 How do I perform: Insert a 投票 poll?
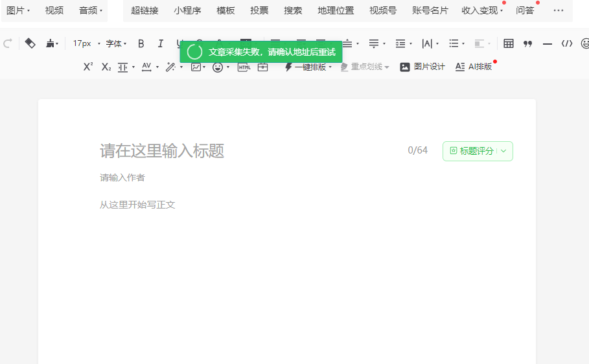(260, 10)
